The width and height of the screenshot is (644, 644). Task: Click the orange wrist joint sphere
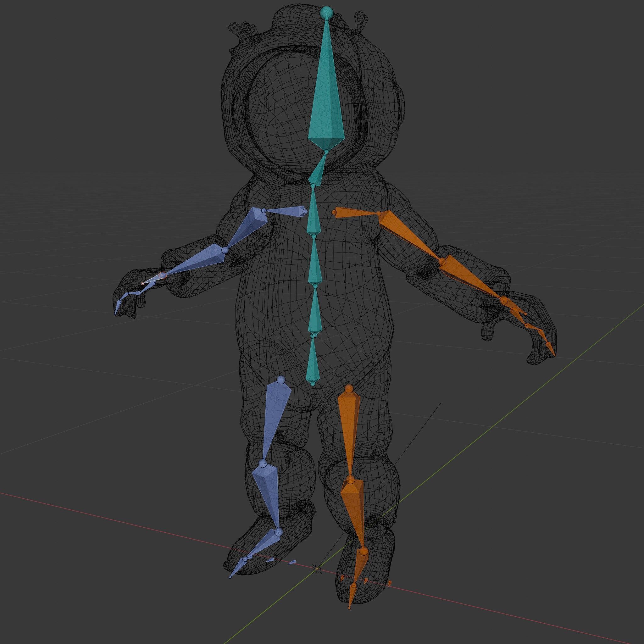coord(504,300)
